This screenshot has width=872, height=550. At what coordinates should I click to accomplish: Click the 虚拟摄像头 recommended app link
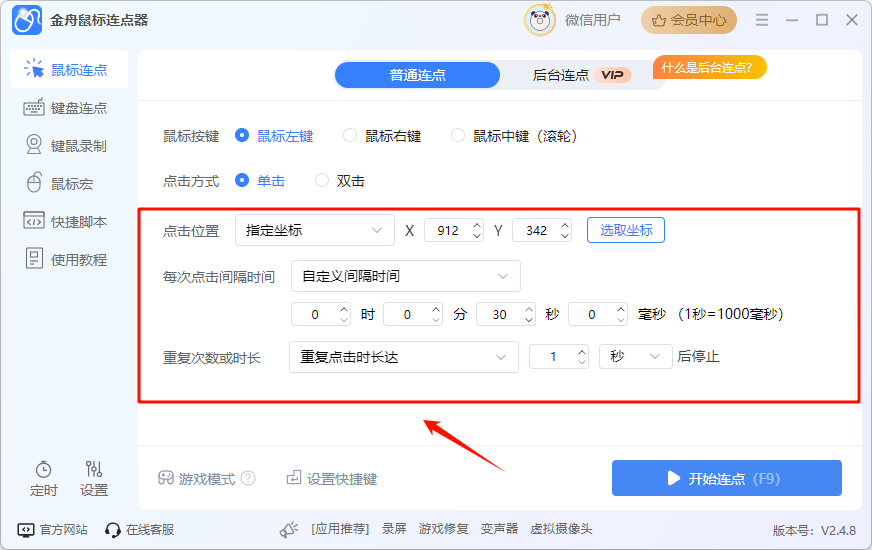[x=561, y=529]
